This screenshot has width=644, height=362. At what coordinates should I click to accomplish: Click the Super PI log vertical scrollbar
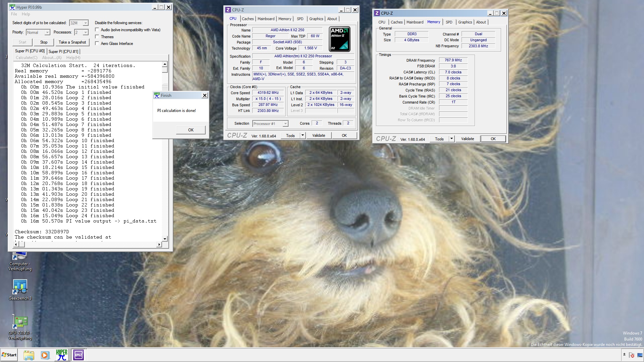click(165, 152)
